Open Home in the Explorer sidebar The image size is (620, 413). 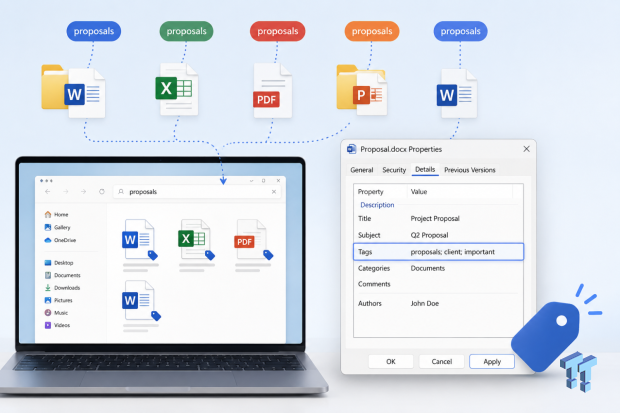[56, 214]
